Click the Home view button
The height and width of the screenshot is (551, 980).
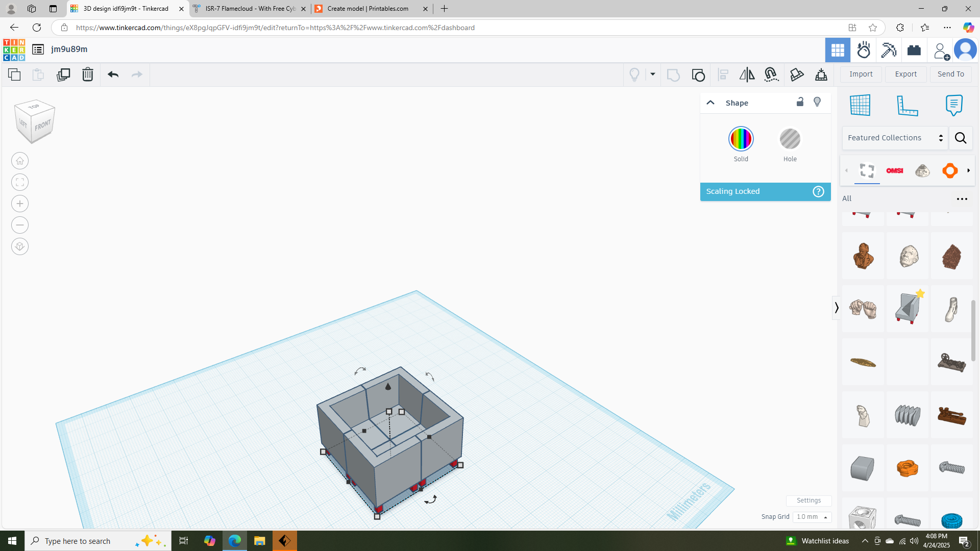point(20,161)
